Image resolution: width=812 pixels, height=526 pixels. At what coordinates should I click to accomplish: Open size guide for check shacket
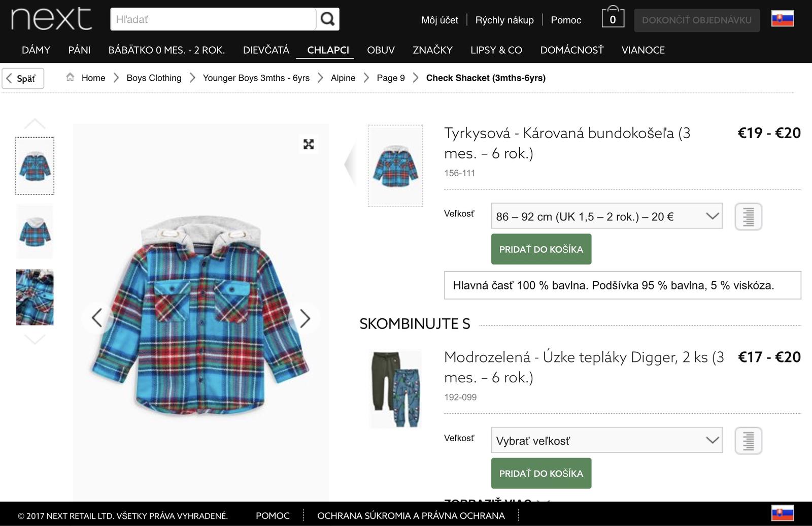748,216
